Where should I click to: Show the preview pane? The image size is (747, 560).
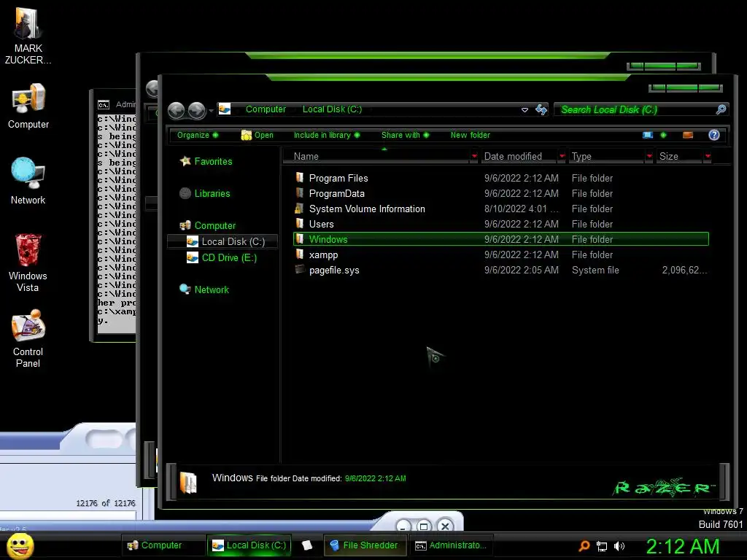[x=687, y=135]
